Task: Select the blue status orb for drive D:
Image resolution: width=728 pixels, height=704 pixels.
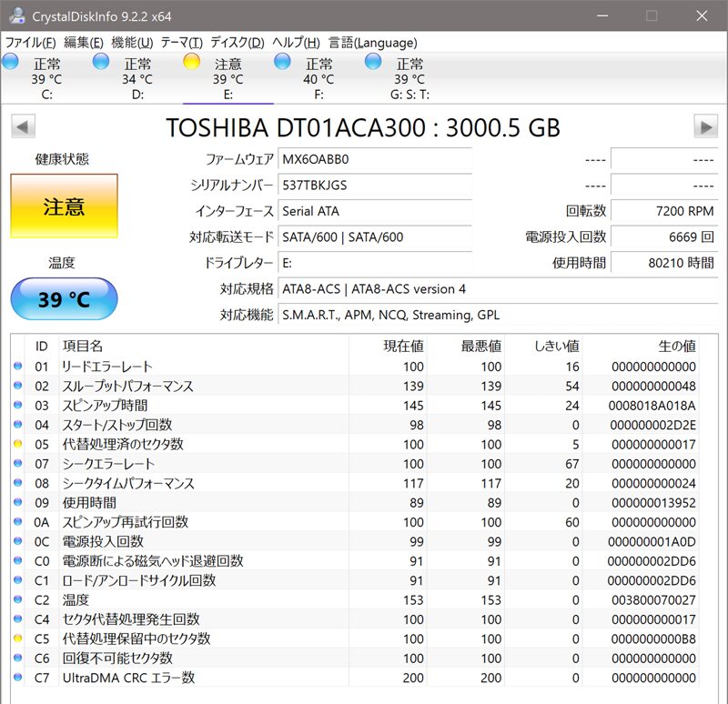Action: (x=101, y=62)
